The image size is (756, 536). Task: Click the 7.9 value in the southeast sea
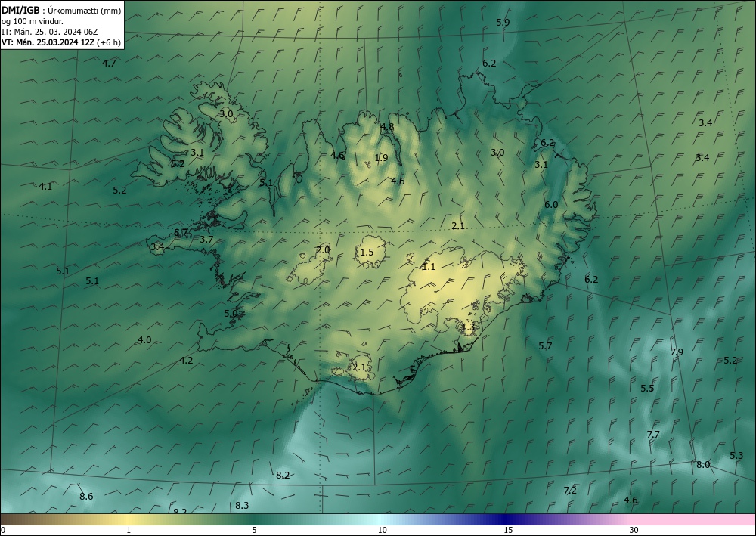[x=677, y=352]
